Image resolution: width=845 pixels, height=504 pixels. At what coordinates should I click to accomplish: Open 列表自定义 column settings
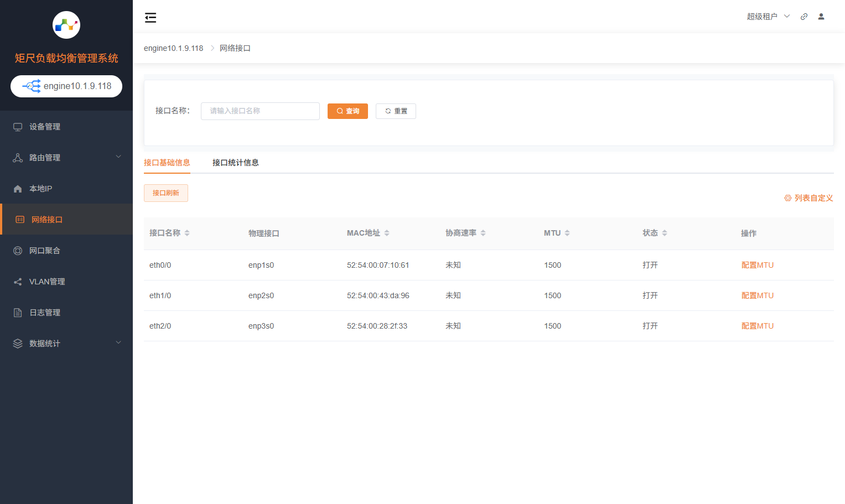pyautogui.click(x=808, y=198)
